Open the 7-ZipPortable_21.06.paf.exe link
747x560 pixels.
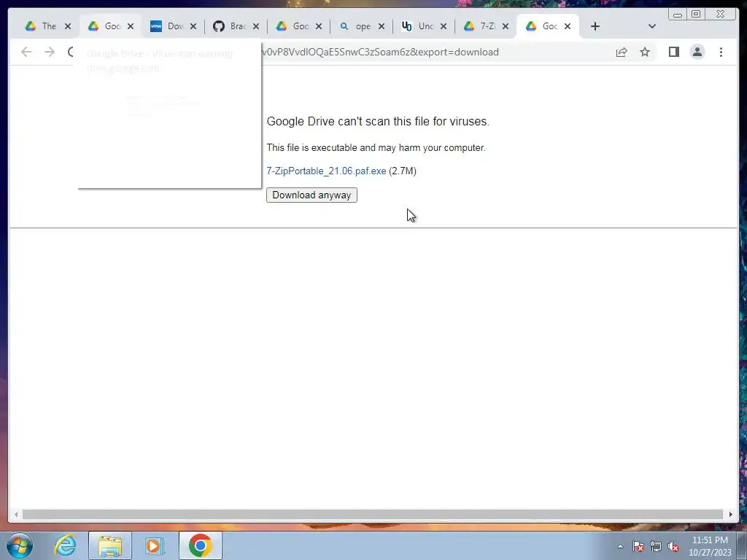(x=326, y=171)
